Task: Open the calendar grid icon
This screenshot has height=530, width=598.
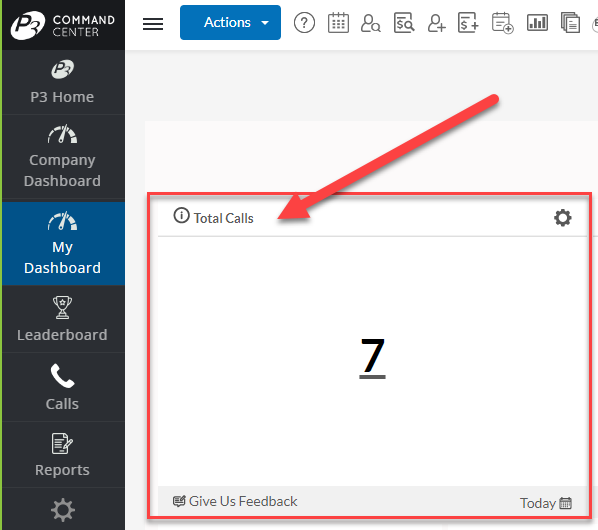Action: (x=338, y=23)
